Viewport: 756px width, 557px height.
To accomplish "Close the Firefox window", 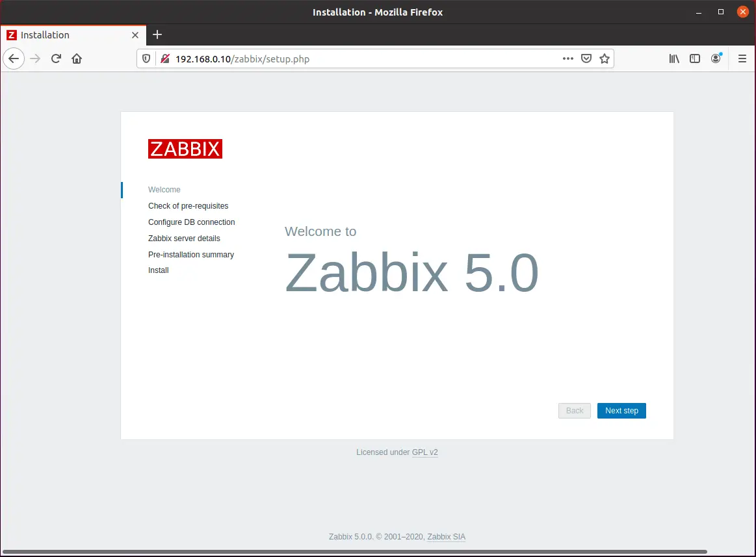I will [x=743, y=12].
